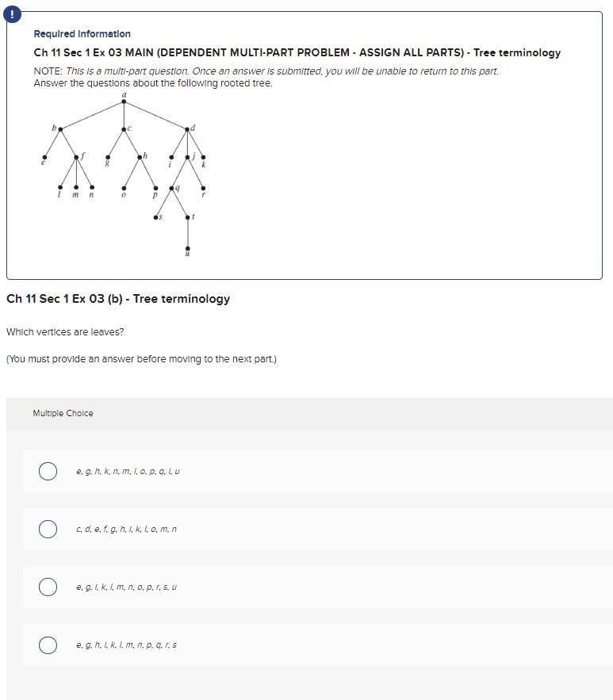Click leaf vertex e in the tree

click(44, 157)
